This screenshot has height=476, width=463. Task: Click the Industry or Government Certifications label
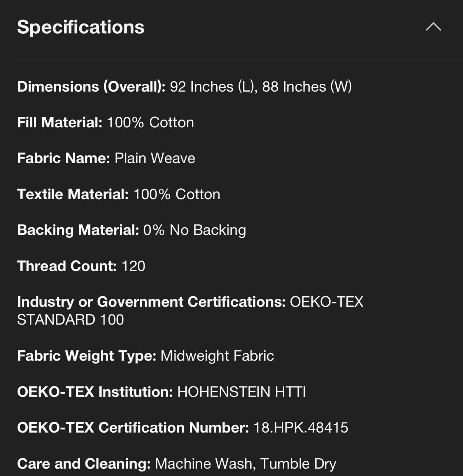pyautogui.click(x=151, y=302)
